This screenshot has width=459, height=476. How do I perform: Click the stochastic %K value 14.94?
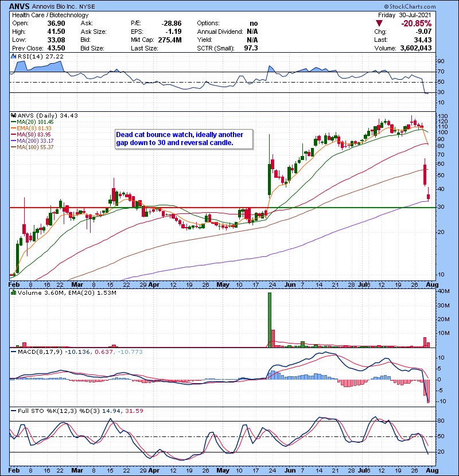[111, 411]
